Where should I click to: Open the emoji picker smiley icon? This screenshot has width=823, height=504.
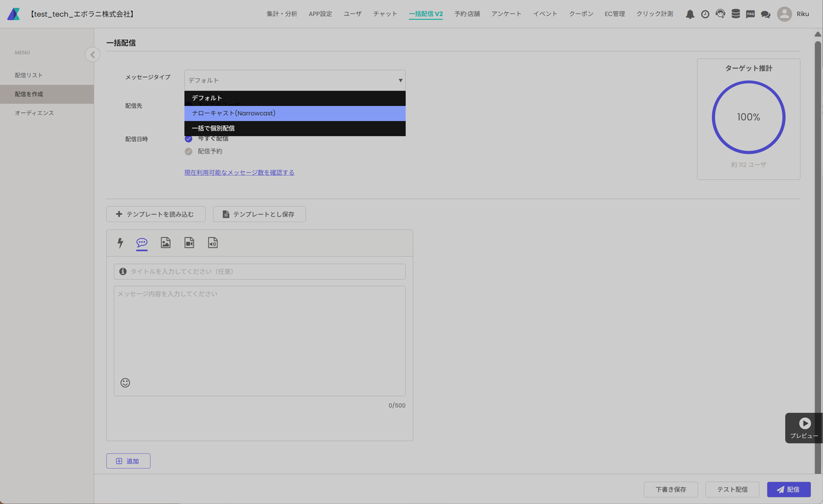125,382
